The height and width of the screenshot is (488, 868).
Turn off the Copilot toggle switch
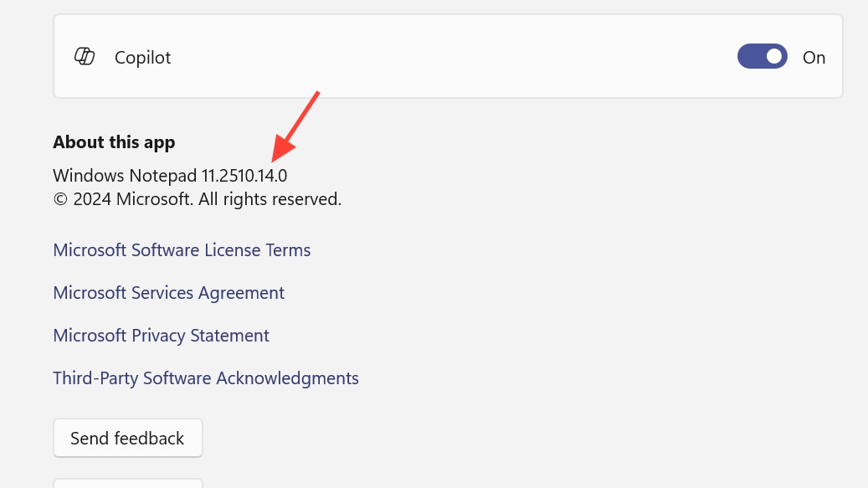point(762,57)
